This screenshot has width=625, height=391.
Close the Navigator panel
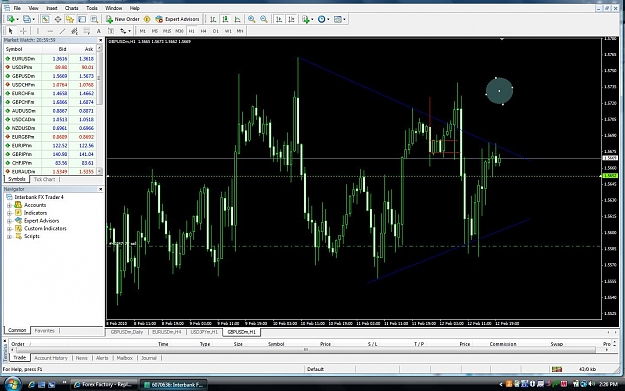pyautogui.click(x=100, y=189)
